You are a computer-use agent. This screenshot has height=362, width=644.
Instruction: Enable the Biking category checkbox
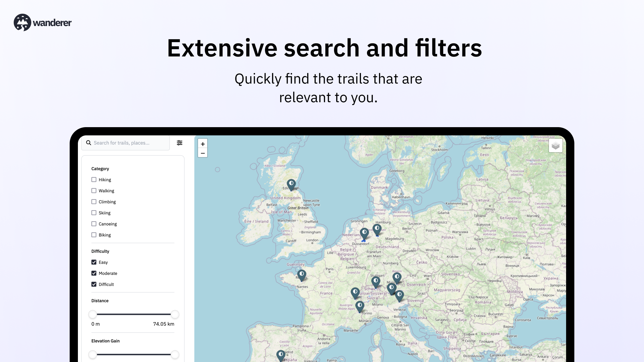[94, 235]
